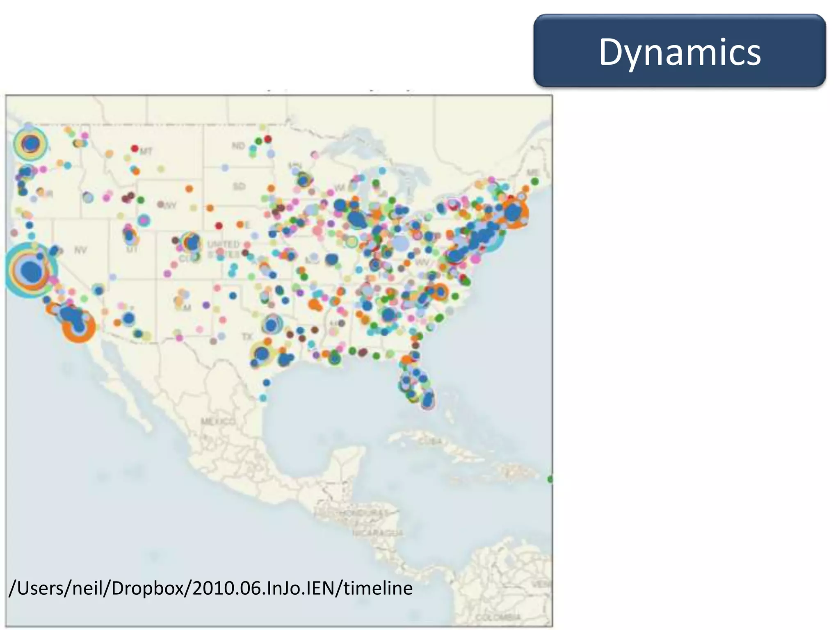Image resolution: width=840 pixels, height=630 pixels.
Task: Click the ND state label
Action: [x=238, y=146]
